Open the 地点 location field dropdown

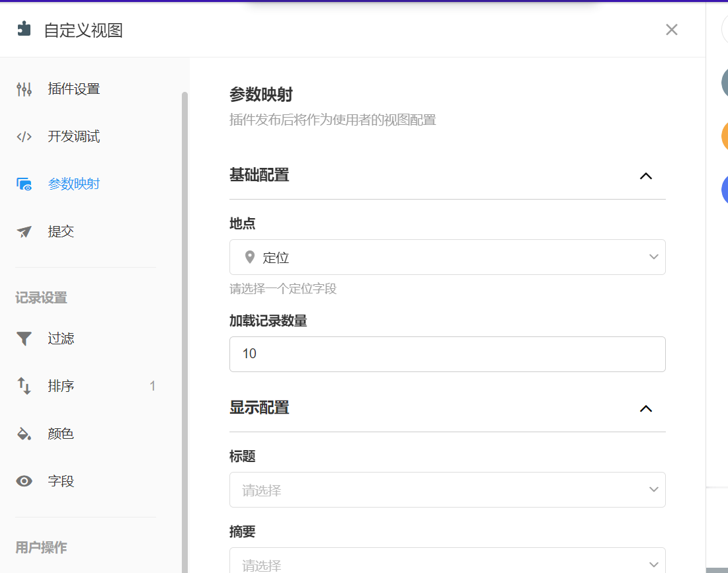[x=447, y=257]
